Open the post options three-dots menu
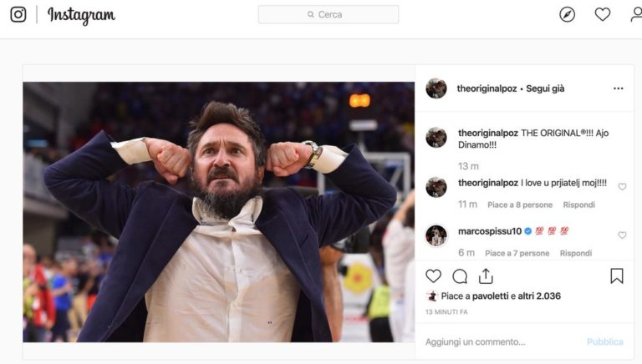This screenshot has height=364, width=642. pyautogui.click(x=618, y=88)
